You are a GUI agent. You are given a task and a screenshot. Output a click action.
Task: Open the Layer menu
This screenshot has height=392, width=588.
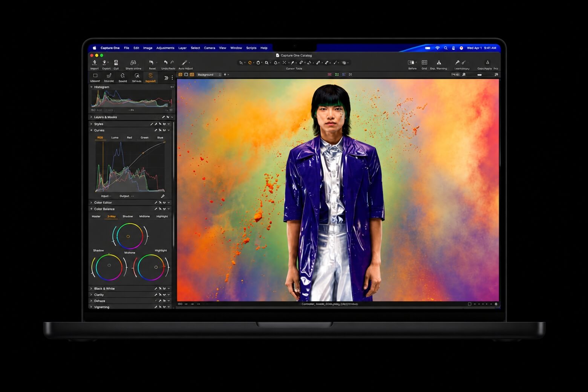182,48
